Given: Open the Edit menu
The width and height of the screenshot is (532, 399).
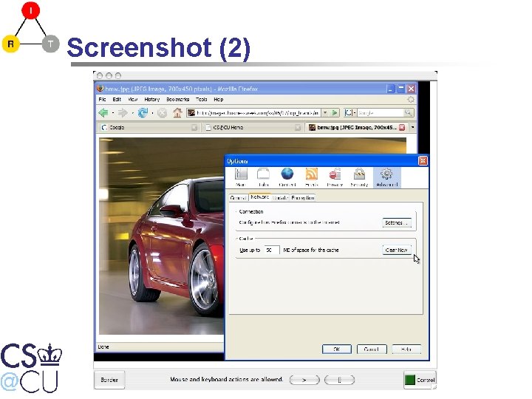Looking at the screenshot, I should pos(117,100).
